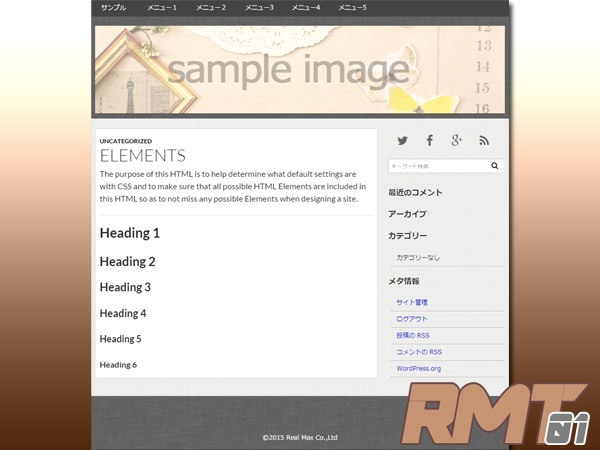The image size is (600, 450).
Task: Open the Twitter social icon
Action: click(x=402, y=141)
